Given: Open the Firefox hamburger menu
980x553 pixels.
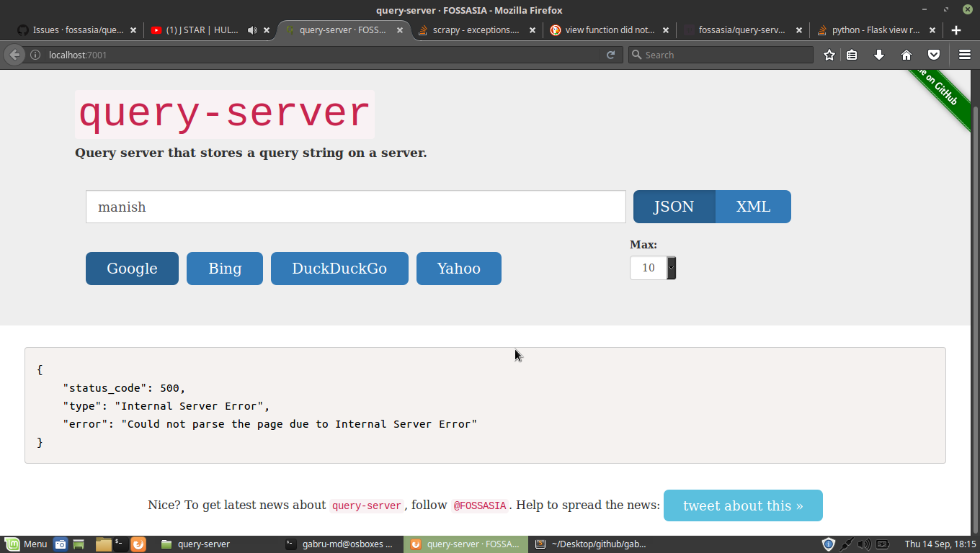Looking at the screenshot, I should pyautogui.click(x=965, y=55).
